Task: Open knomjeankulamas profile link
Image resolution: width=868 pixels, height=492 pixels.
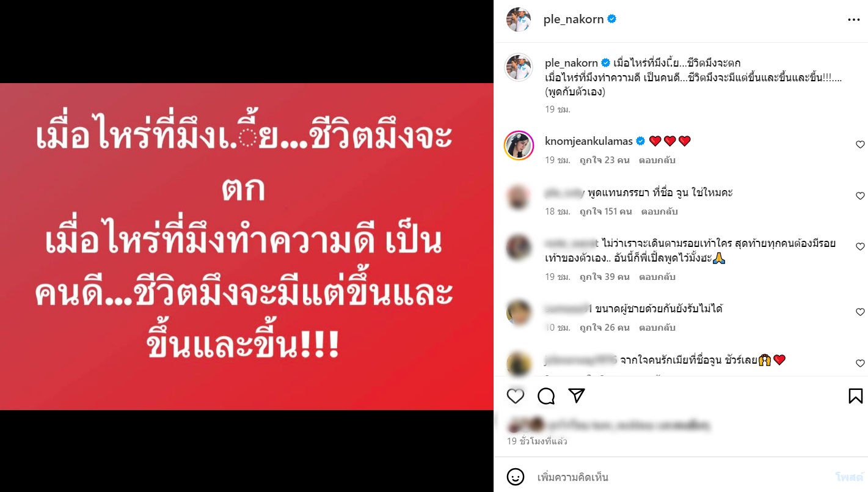Action: point(589,141)
